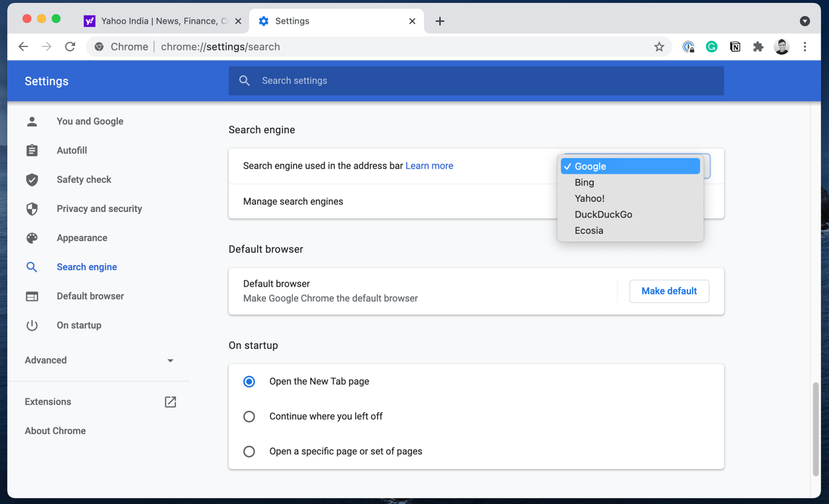Go to Autofill settings

pos(71,151)
